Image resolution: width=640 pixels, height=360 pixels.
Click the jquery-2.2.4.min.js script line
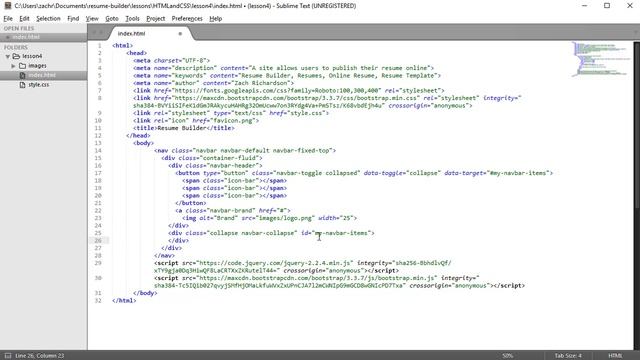pyautogui.click(x=303, y=267)
